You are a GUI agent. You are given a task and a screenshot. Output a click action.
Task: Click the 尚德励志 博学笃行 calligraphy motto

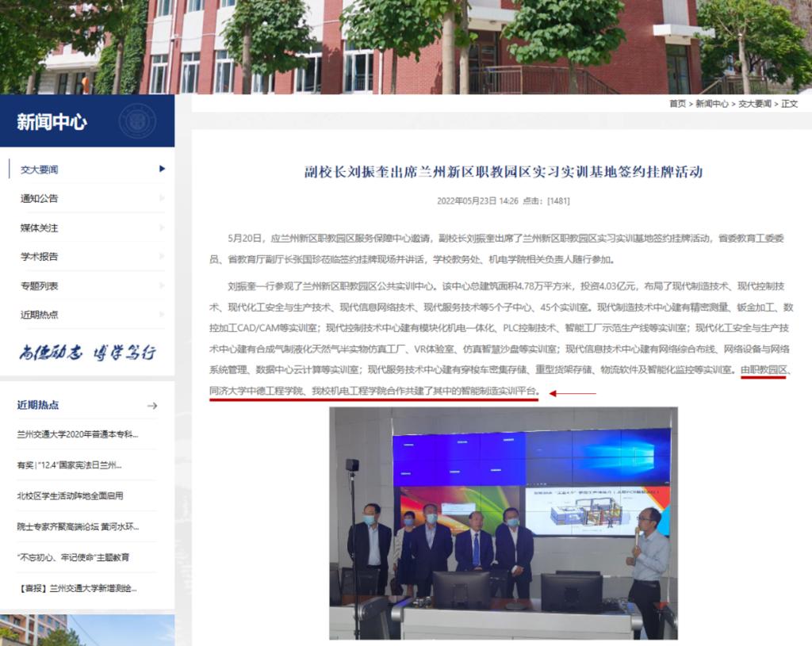point(87,353)
